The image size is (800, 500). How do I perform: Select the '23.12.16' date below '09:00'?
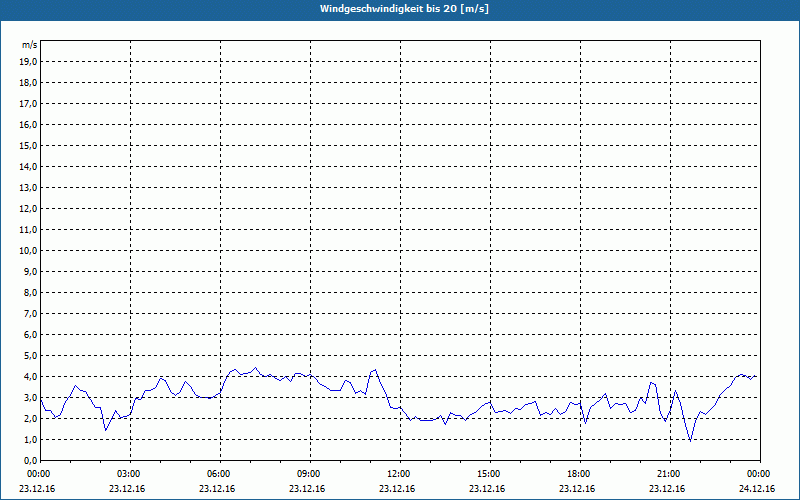307,488
